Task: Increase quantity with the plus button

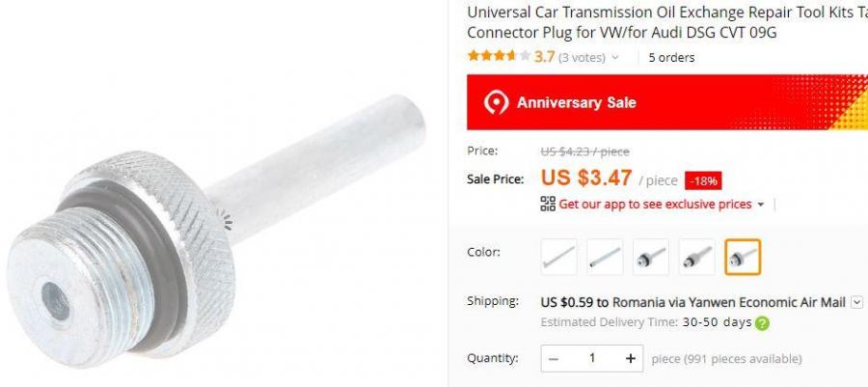Action: [630, 359]
